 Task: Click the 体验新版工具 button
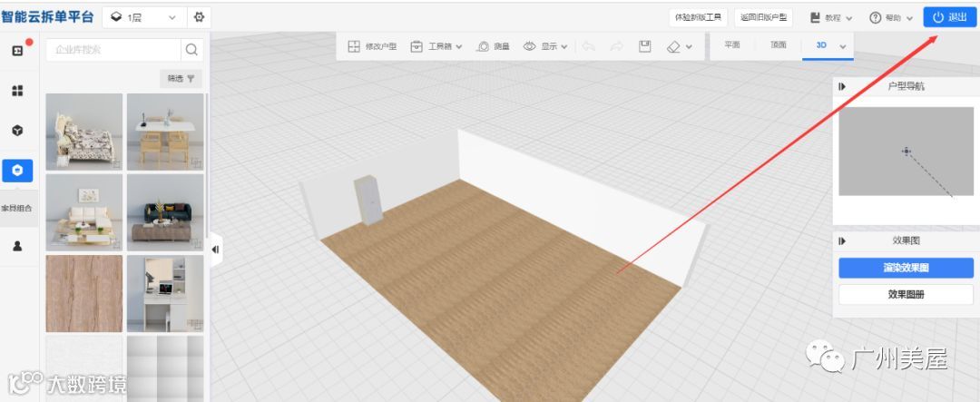pyautogui.click(x=698, y=17)
